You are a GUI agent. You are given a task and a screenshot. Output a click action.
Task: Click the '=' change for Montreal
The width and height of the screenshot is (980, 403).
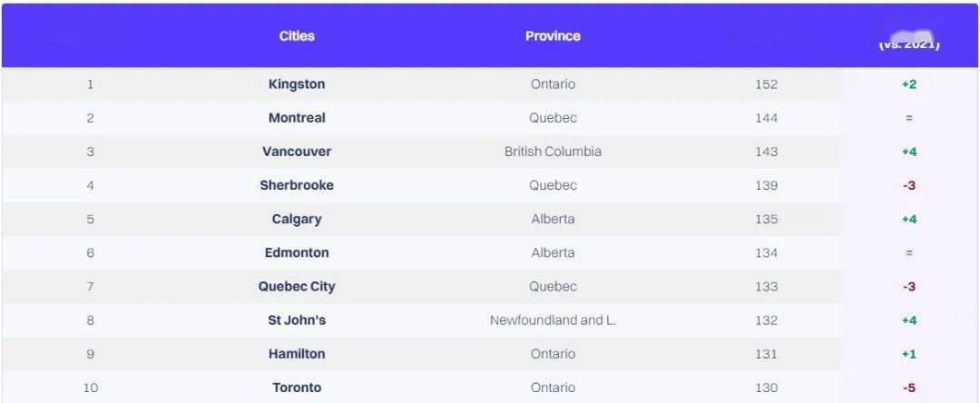point(908,118)
